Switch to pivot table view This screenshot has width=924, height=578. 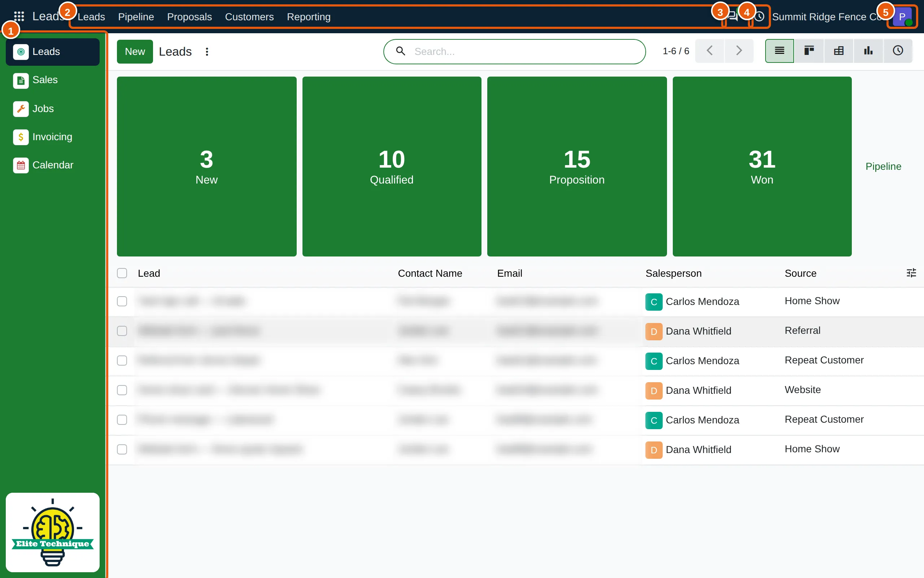[838, 51]
